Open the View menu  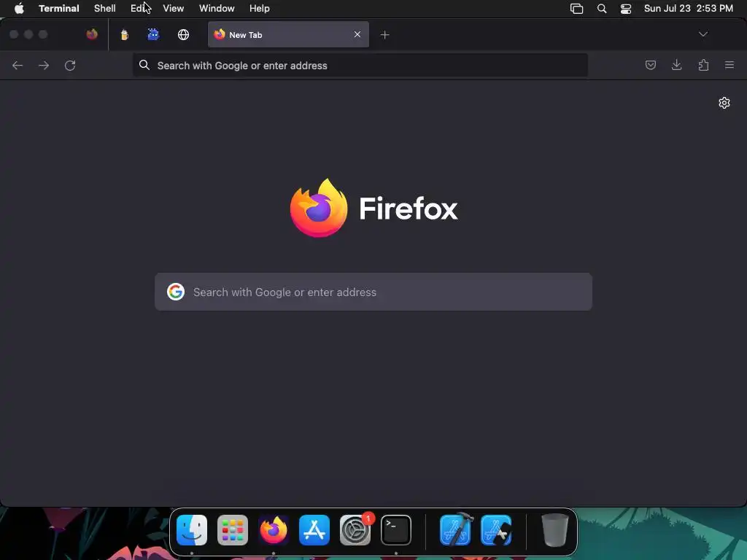[x=174, y=9]
